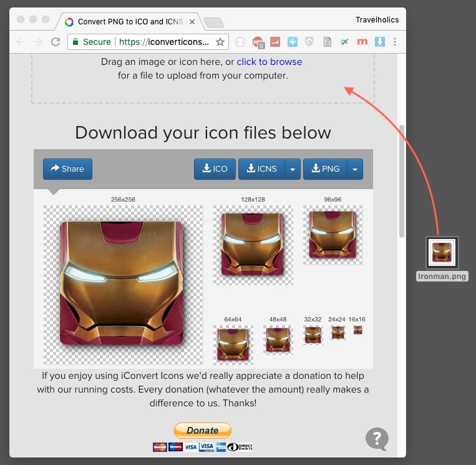Click the Share button
This screenshot has width=476, height=465.
[68, 169]
